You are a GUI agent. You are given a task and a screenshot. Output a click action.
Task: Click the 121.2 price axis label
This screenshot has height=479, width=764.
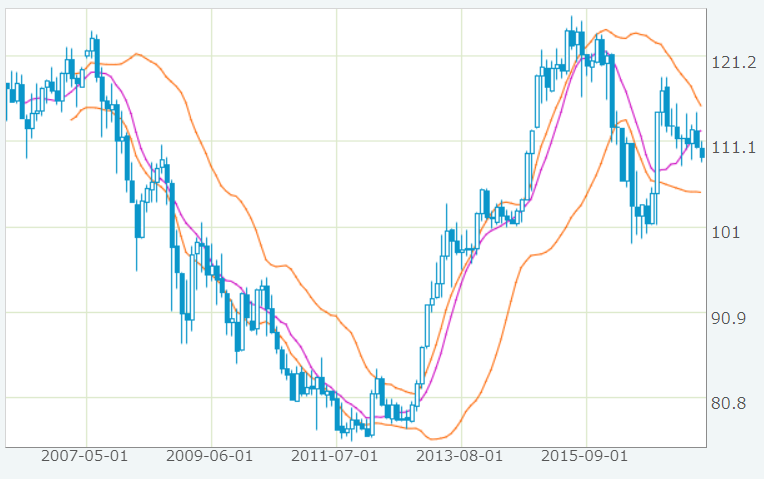pos(734,62)
